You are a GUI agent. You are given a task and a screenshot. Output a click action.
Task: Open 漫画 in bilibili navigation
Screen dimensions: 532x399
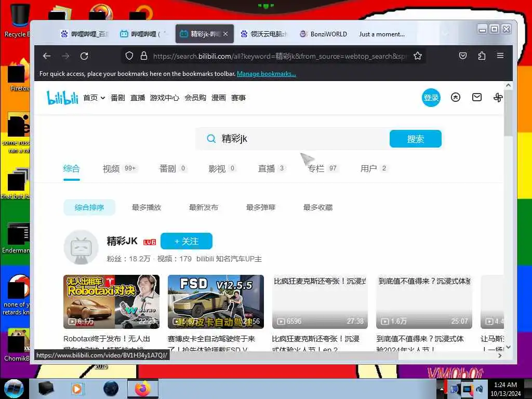coord(219,98)
